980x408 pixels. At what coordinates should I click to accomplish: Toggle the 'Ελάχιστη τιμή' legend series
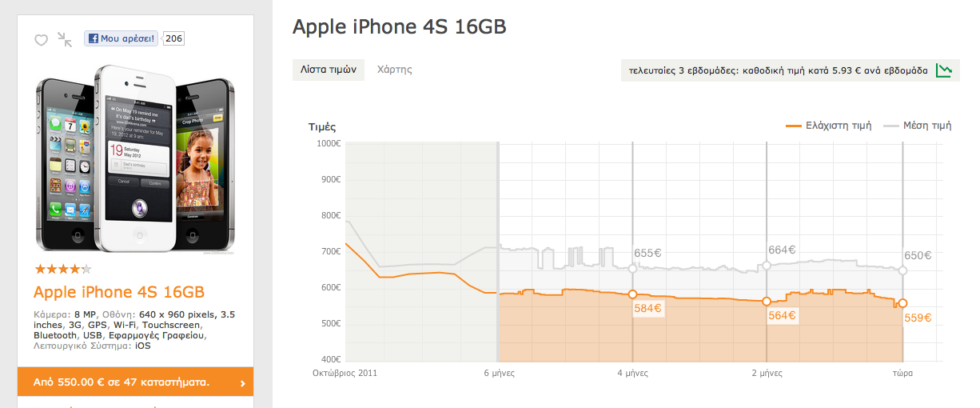point(830,126)
